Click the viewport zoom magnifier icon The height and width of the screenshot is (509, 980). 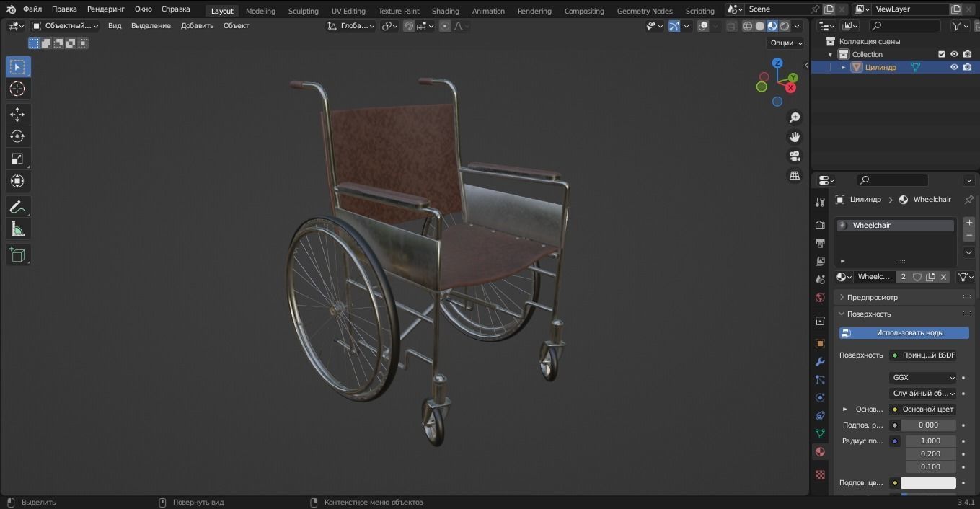click(x=795, y=118)
